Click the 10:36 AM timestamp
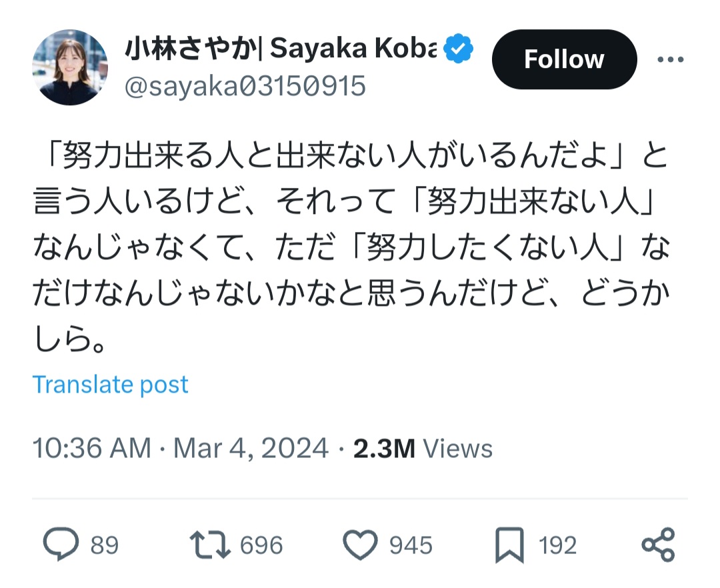 [x=92, y=449]
